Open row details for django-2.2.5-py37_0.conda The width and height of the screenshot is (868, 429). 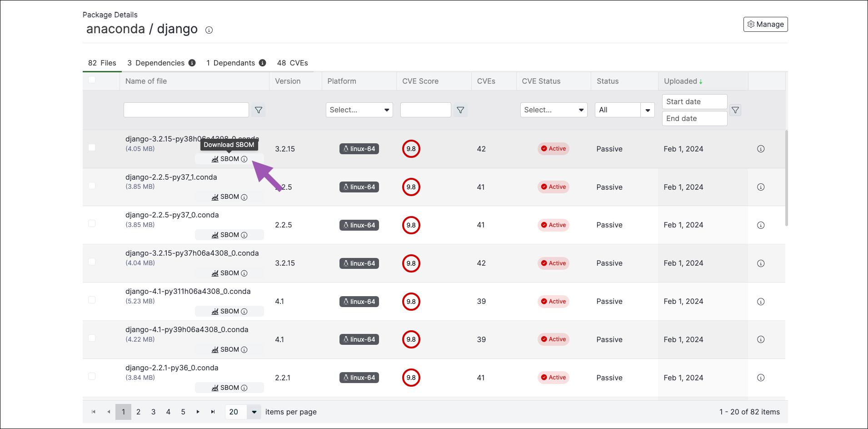(761, 225)
